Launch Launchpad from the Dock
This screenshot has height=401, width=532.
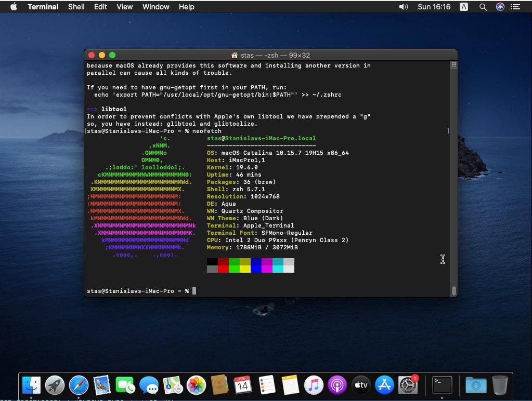(x=55, y=385)
